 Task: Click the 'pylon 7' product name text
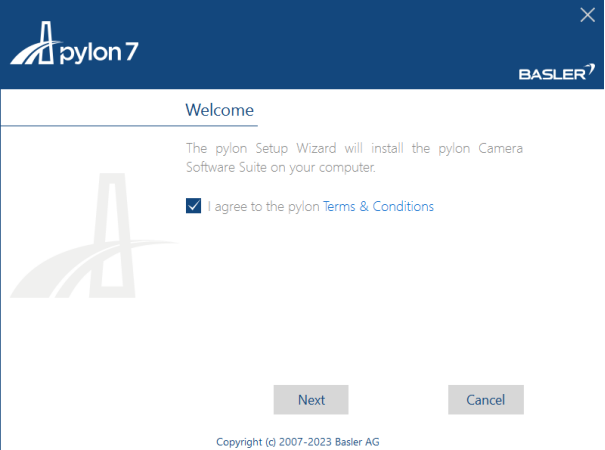[99, 52]
